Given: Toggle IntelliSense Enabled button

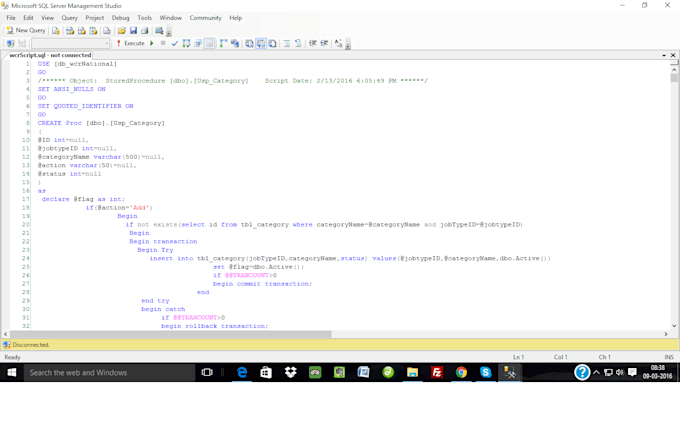Looking at the screenshot, I should (x=209, y=43).
